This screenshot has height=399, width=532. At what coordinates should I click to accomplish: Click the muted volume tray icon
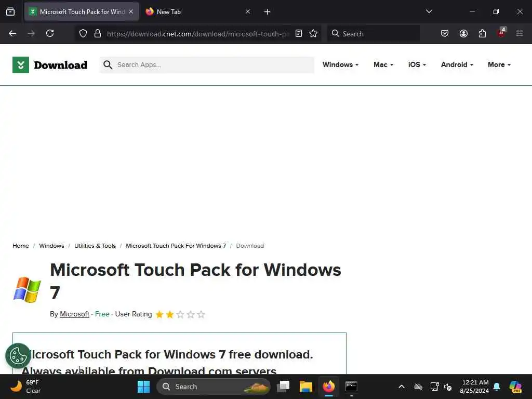click(x=448, y=387)
